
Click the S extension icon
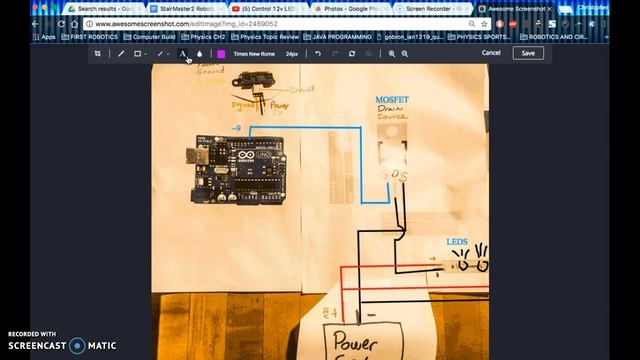tap(552, 24)
